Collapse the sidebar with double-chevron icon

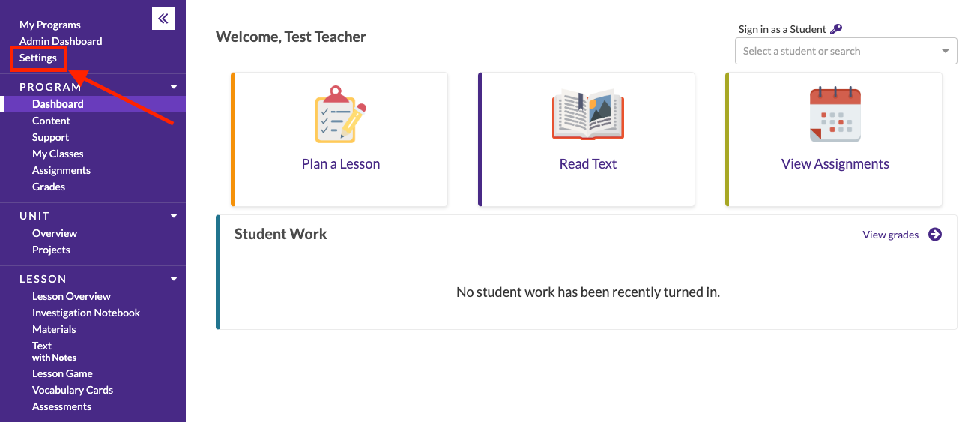point(163,19)
